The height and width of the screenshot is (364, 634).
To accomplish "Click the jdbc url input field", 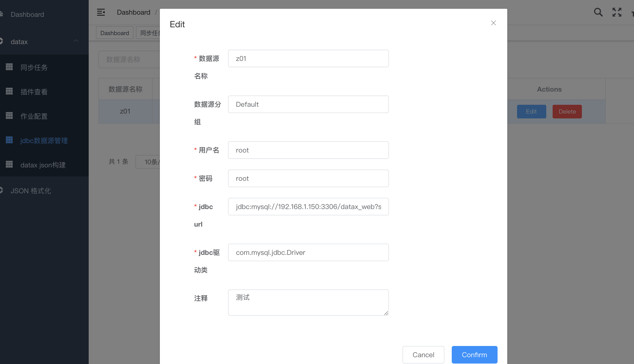I will [x=308, y=207].
